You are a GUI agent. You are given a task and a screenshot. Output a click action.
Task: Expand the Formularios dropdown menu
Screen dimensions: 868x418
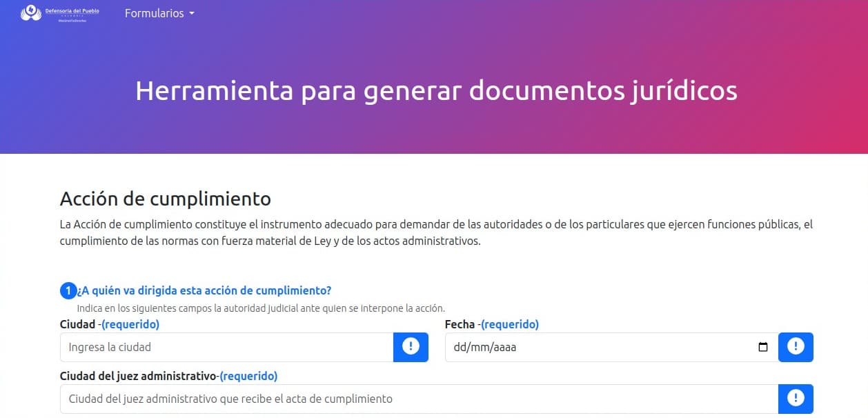[x=159, y=13]
